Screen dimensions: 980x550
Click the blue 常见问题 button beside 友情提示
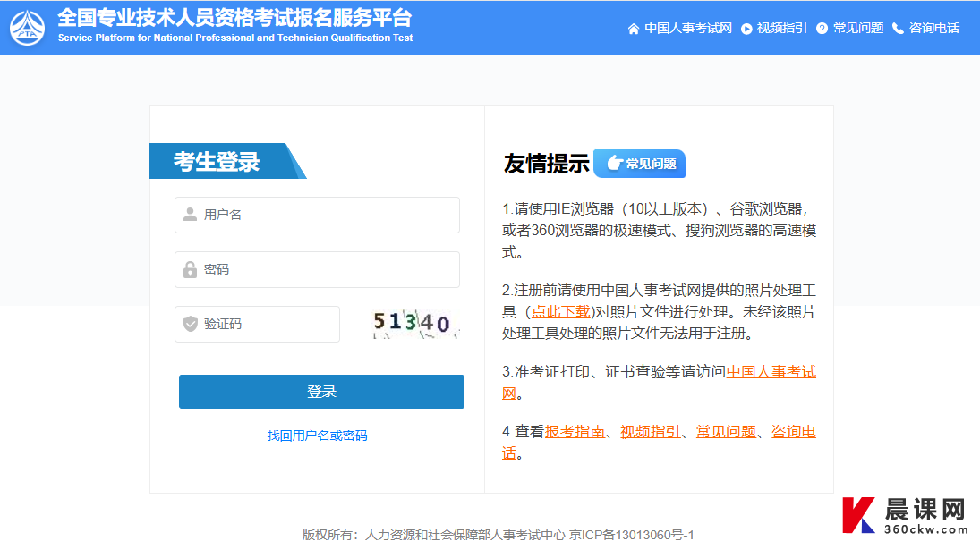(639, 164)
